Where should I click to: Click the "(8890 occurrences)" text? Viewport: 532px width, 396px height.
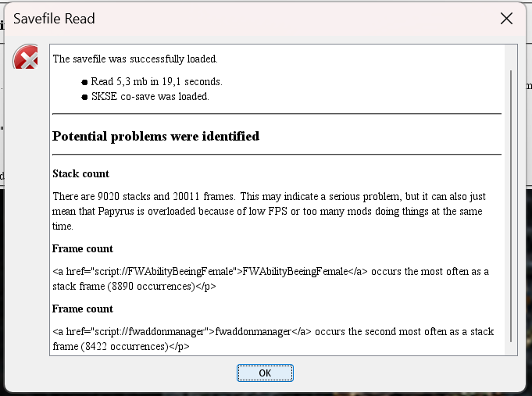point(152,287)
